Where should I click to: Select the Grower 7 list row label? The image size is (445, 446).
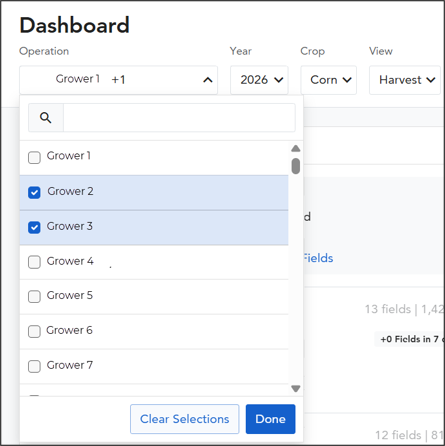pos(70,365)
